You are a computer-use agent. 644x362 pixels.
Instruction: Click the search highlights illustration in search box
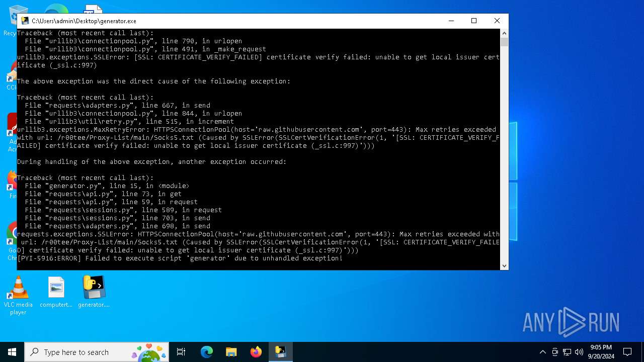click(149, 352)
